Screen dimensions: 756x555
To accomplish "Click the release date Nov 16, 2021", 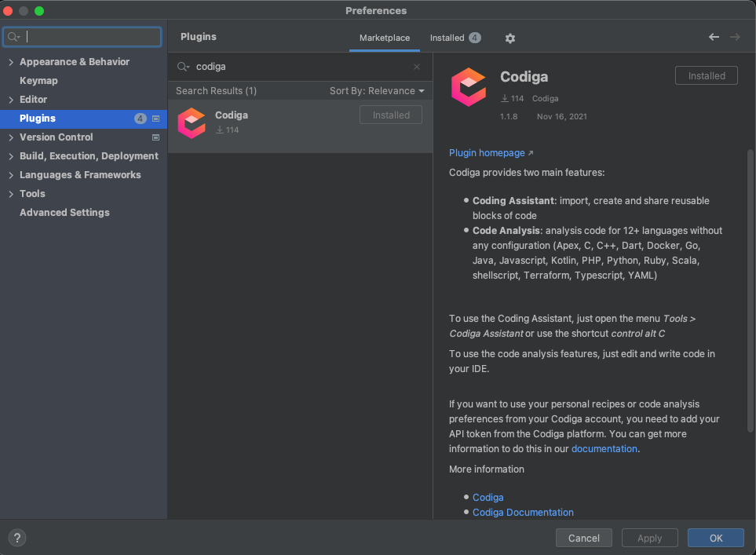I will coord(561,117).
